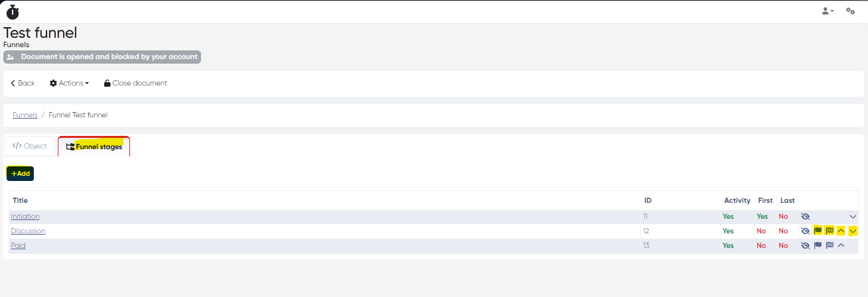Go back using the Back button
Screen dimensions: 868x297
23,84
